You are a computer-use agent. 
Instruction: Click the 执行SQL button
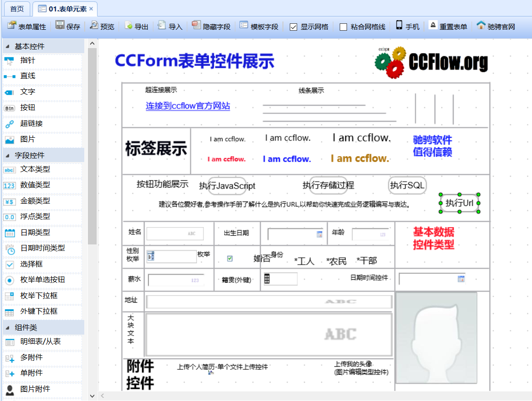point(407,185)
